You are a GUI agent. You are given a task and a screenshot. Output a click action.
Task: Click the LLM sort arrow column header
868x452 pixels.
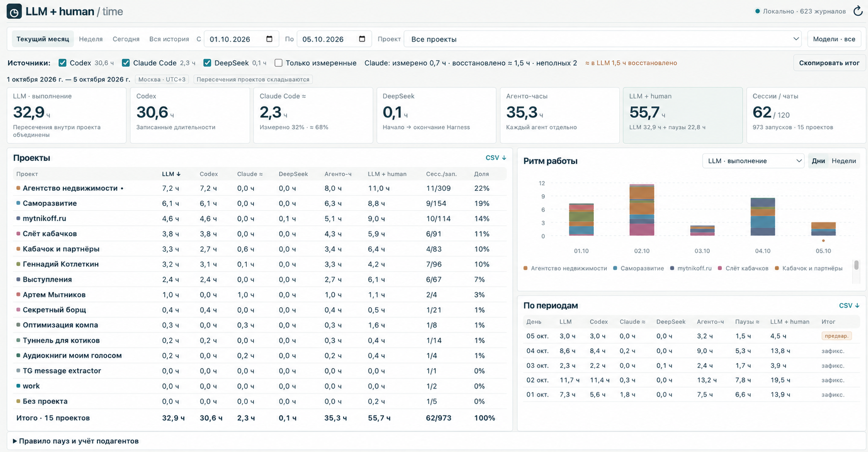coord(171,174)
